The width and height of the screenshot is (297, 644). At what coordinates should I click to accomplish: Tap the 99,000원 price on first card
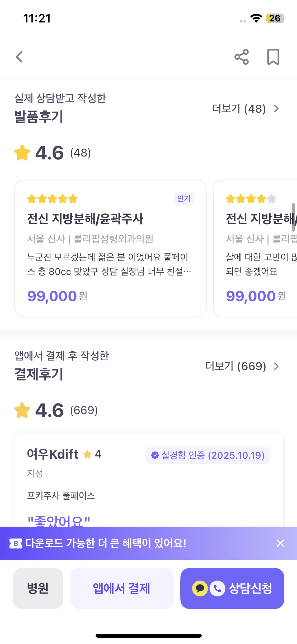57,296
